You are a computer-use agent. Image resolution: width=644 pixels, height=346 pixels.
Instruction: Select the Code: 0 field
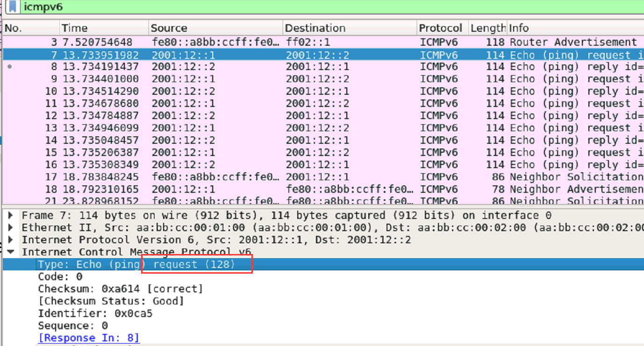(x=60, y=276)
